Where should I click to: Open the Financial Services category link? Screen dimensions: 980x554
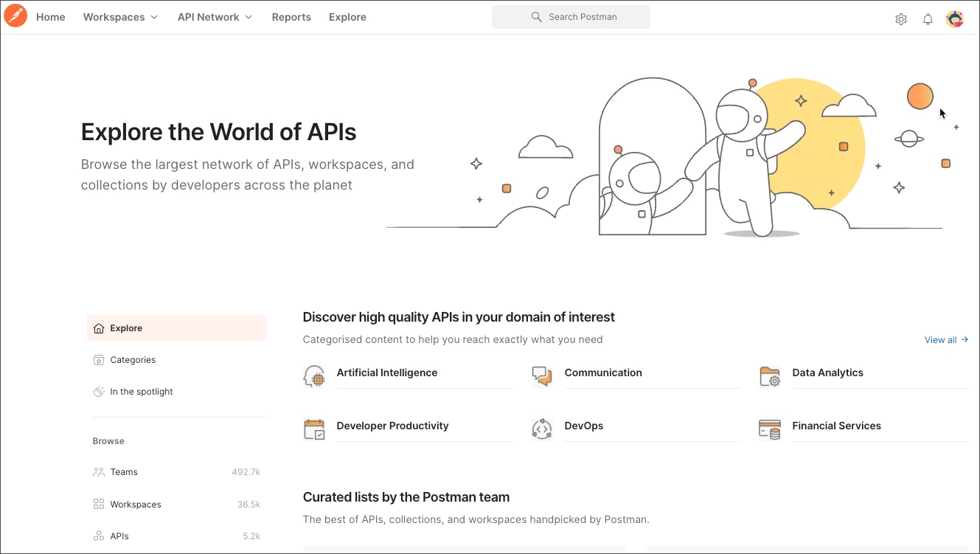click(836, 426)
